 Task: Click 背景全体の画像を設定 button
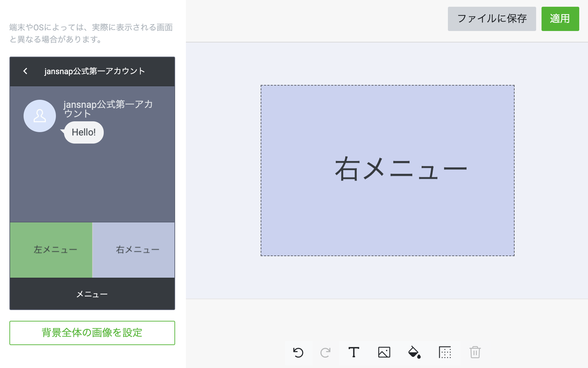(92, 333)
